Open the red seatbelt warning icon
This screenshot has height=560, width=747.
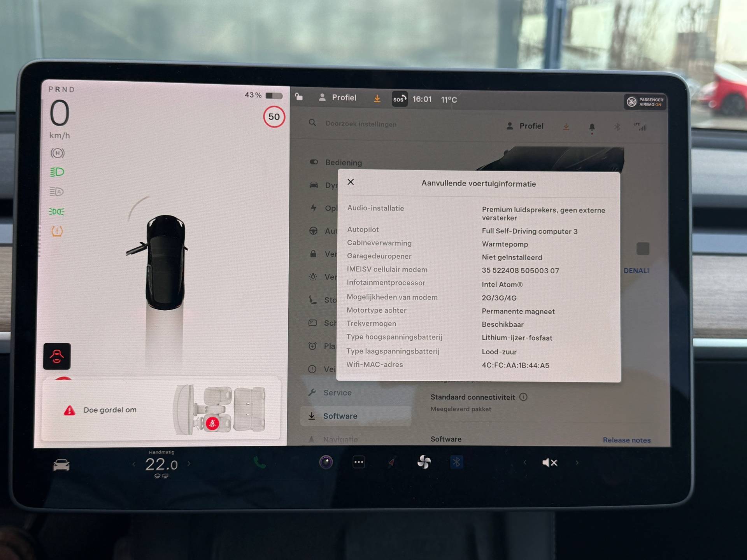tap(57, 356)
